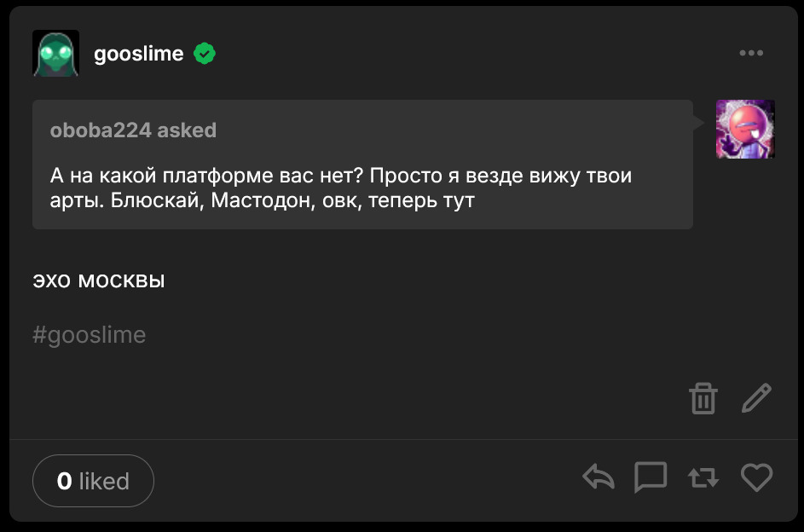
Task: Like the post with the heart icon
Action: tap(756, 477)
